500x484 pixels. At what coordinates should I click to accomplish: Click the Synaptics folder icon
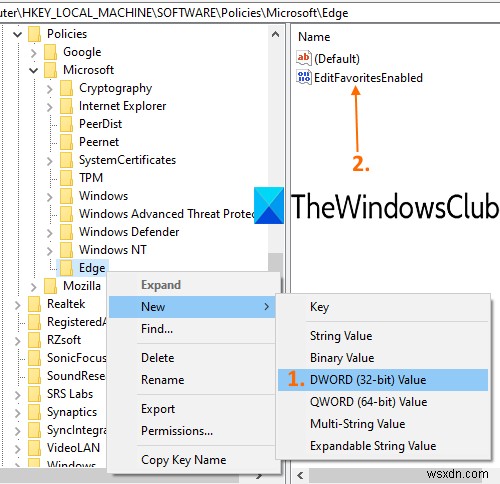[34, 412]
